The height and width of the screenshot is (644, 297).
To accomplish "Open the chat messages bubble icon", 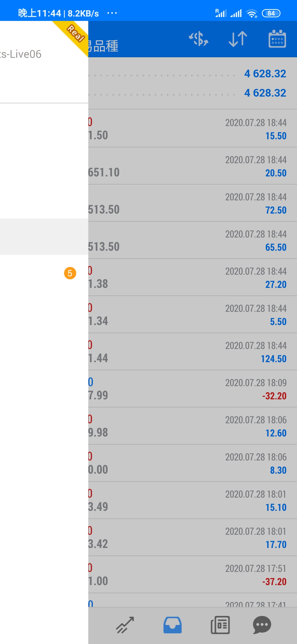I will point(262,625).
